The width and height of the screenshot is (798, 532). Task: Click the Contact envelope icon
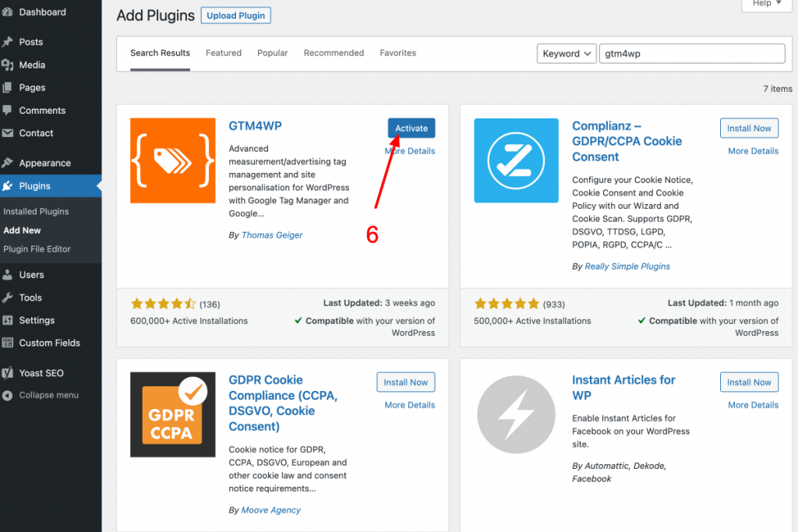click(7, 132)
